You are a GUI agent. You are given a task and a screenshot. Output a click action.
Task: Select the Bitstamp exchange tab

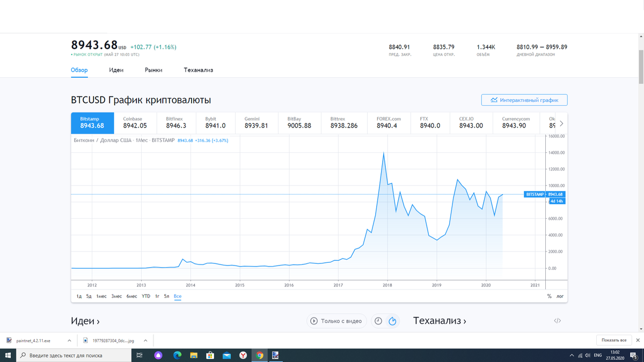click(x=92, y=123)
